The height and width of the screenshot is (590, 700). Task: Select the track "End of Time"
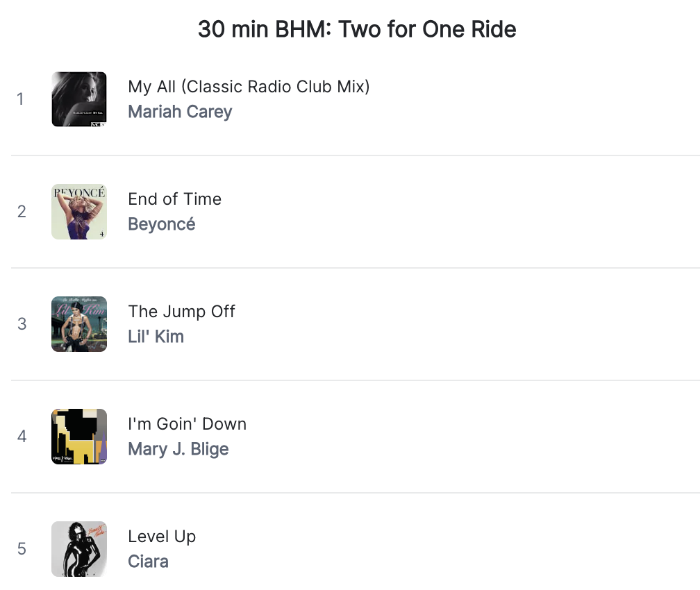point(174,199)
